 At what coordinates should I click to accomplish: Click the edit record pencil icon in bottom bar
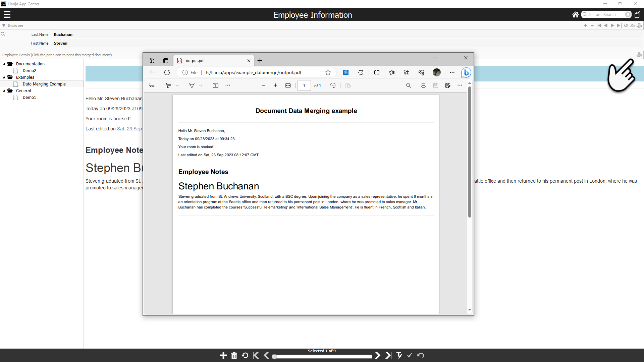[399, 355]
